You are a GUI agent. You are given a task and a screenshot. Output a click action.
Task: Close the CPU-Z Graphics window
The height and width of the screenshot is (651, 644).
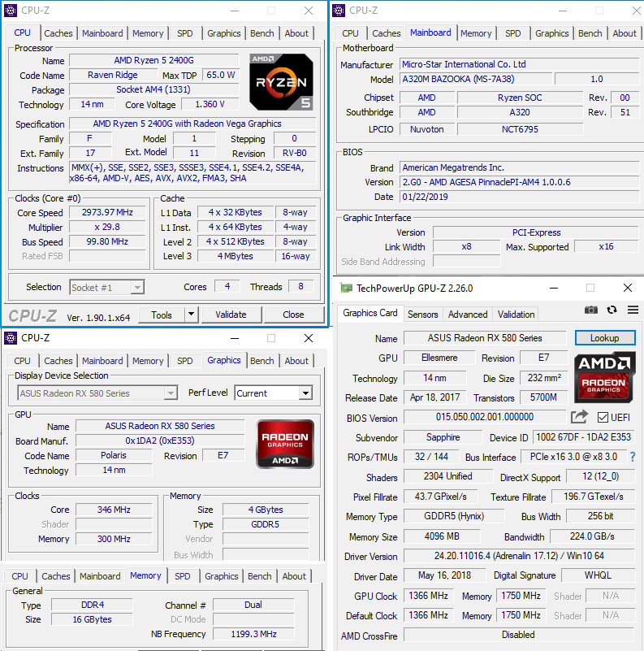click(x=309, y=338)
